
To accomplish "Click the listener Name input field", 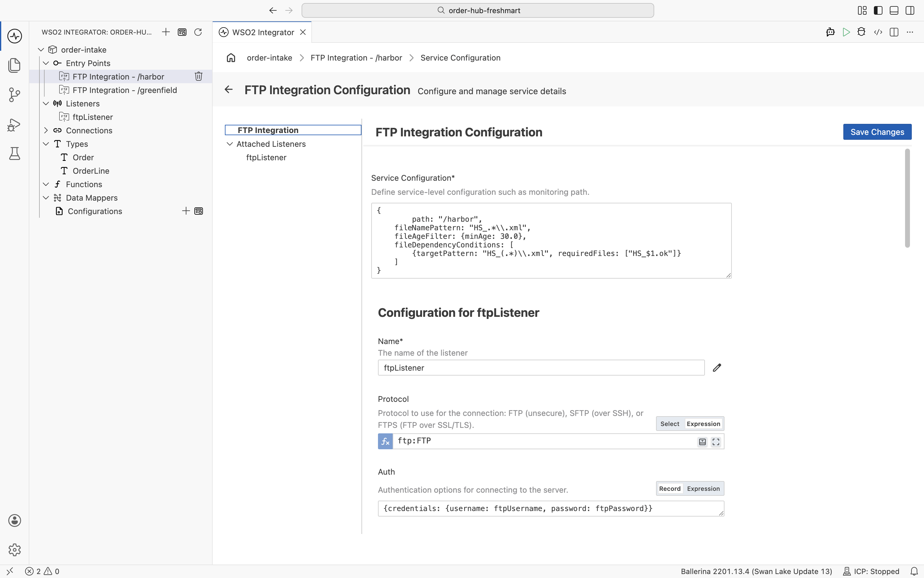I will pos(541,368).
